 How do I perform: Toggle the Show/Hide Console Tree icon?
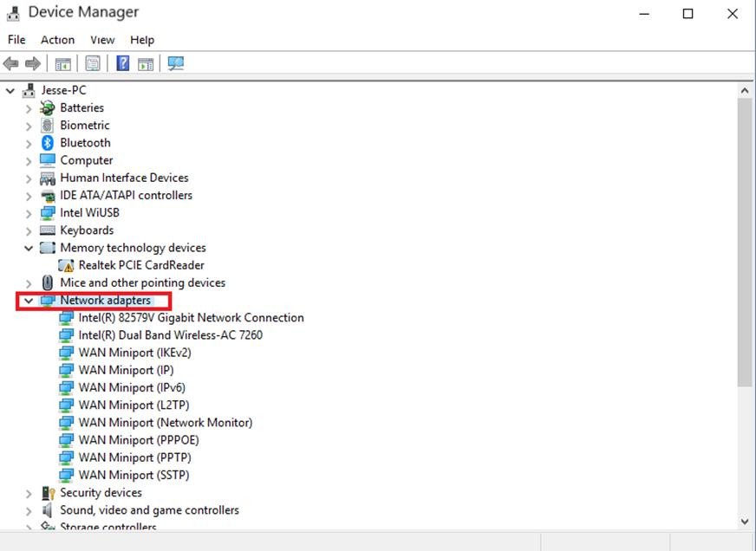[x=62, y=62]
